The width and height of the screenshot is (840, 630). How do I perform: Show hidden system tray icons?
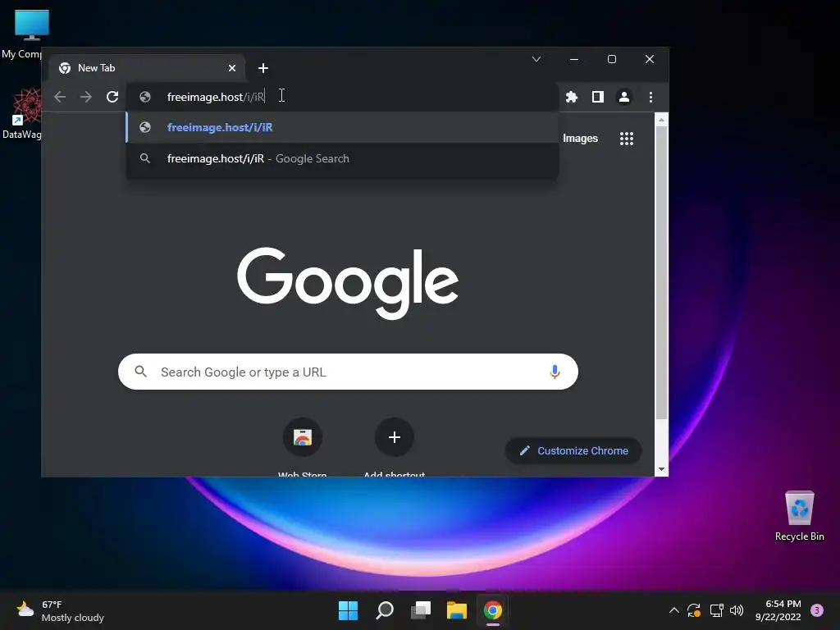[x=674, y=610]
